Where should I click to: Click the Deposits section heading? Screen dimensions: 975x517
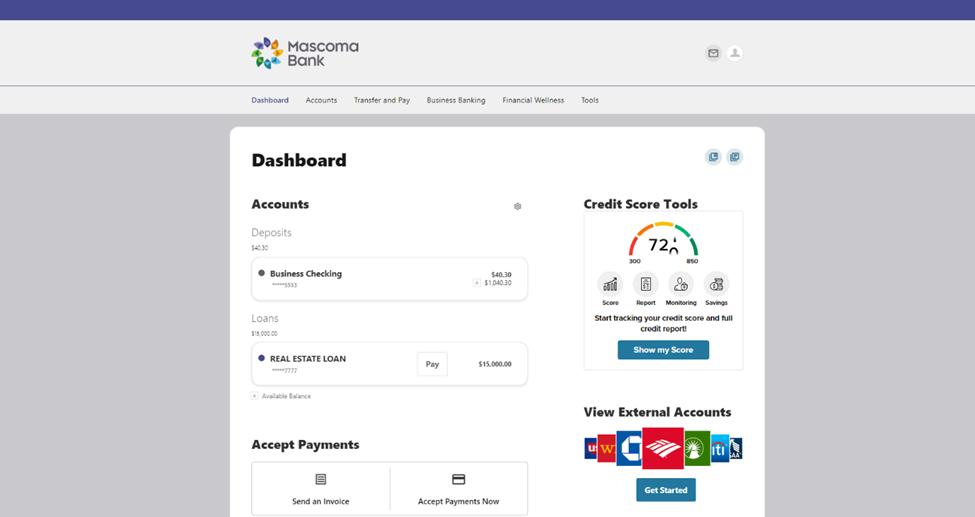(271, 233)
